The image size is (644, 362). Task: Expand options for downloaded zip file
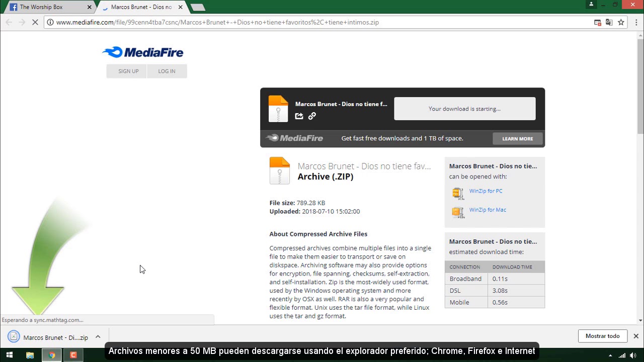click(x=98, y=337)
